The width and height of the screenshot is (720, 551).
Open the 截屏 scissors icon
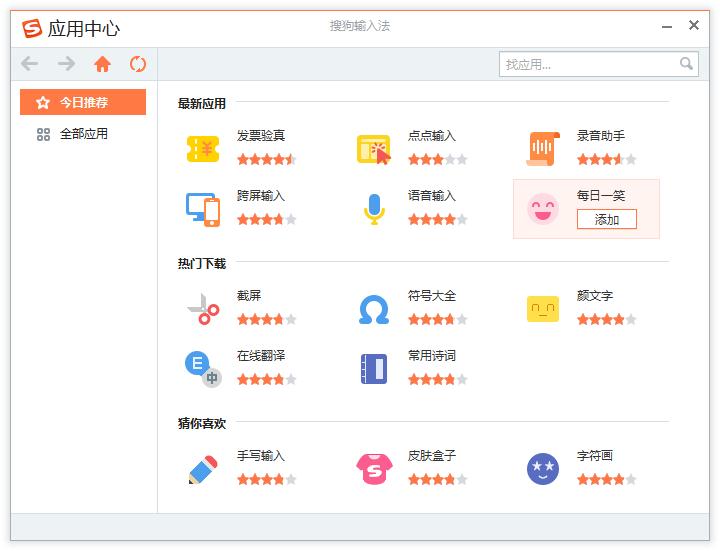tap(203, 309)
